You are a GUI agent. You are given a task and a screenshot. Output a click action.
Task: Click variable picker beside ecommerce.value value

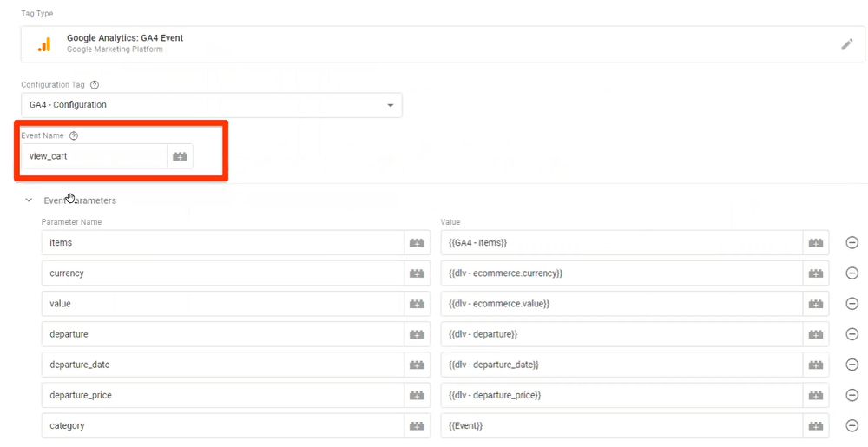816,304
